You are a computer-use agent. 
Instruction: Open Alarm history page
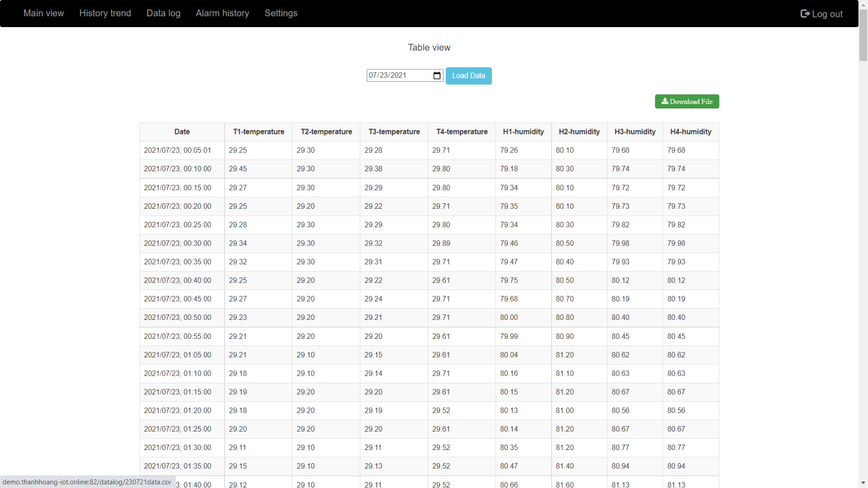pyautogui.click(x=222, y=13)
